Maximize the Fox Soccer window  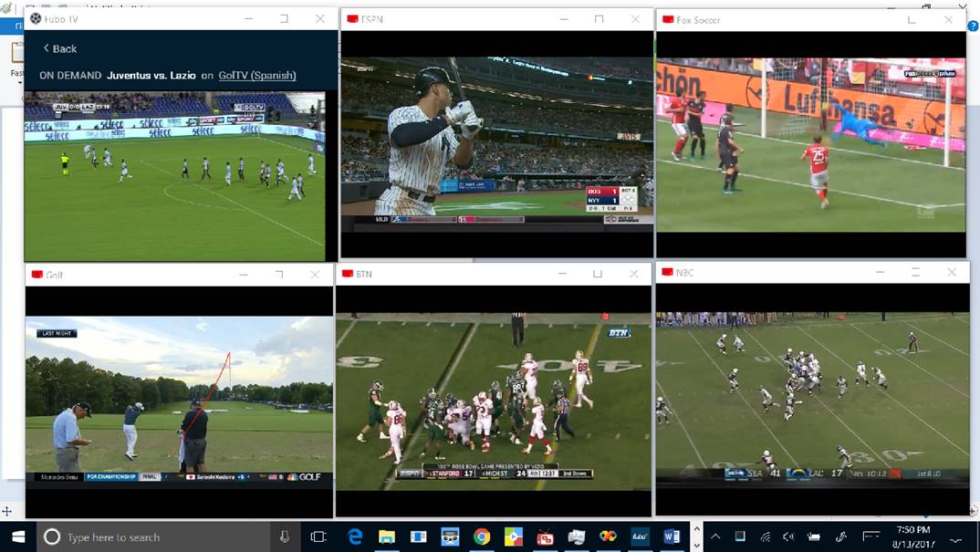tap(912, 20)
